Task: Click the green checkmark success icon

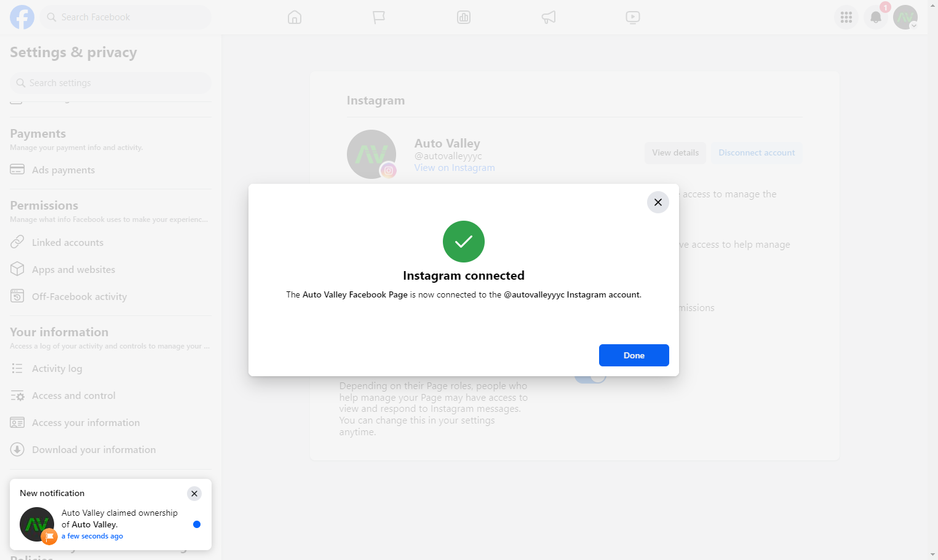Action: tap(464, 242)
